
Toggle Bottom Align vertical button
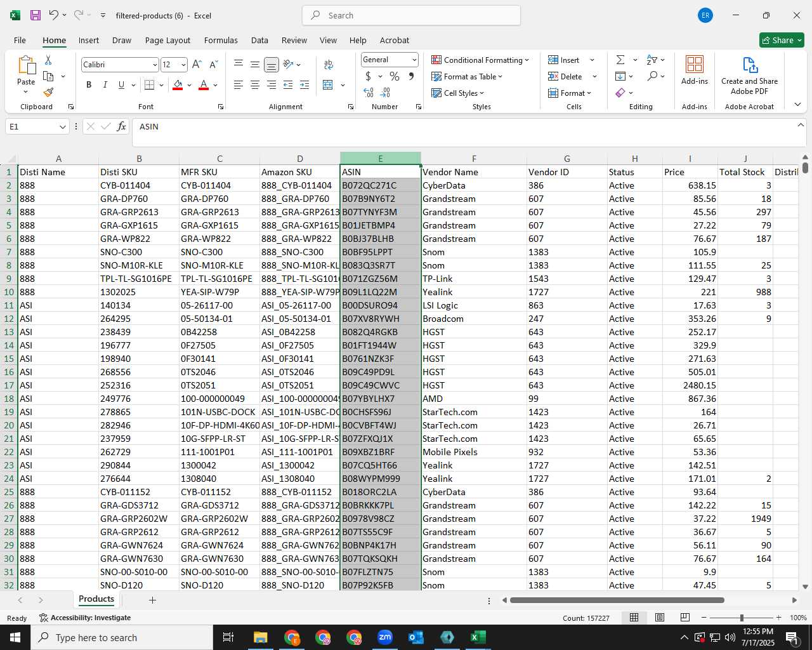[x=272, y=64]
